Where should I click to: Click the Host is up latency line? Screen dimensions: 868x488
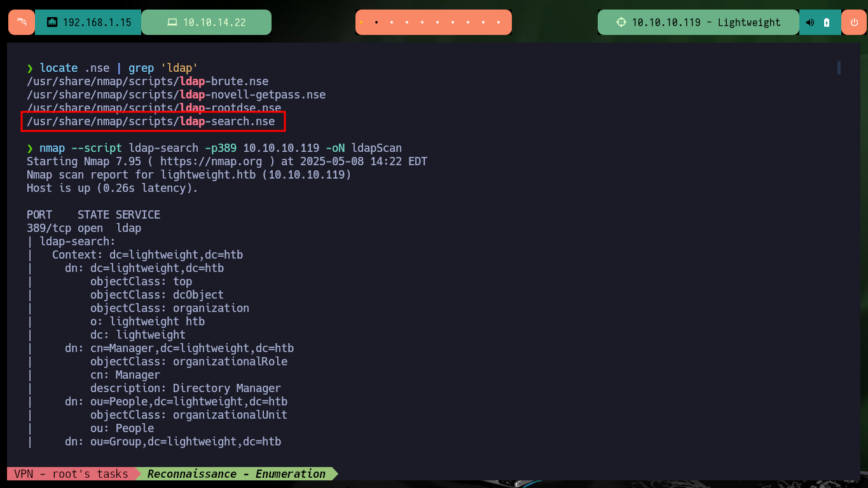(x=113, y=188)
